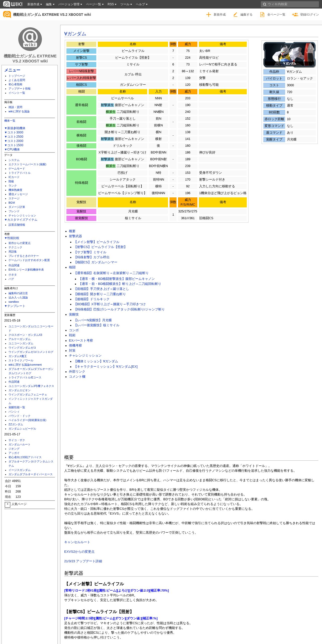This screenshot has height=644, width=322.
Task: Open トップページ sidebar link
Action: click(x=17, y=76)
